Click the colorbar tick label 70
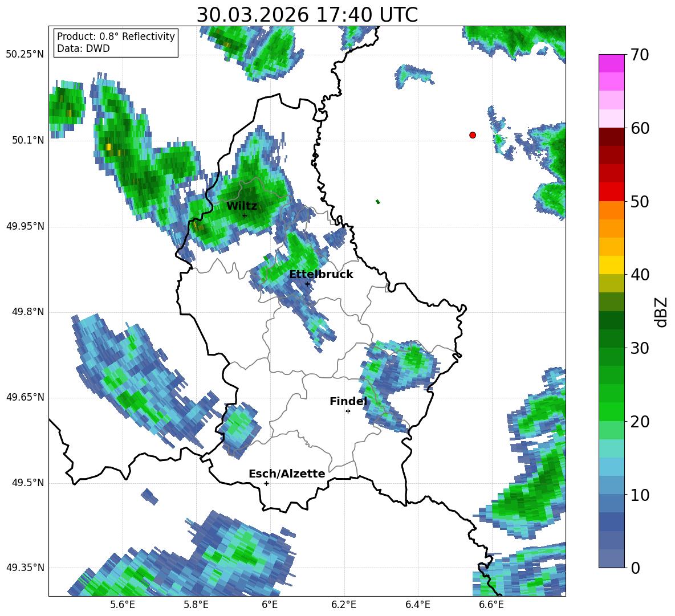This screenshot has width=675, height=616. 640,55
